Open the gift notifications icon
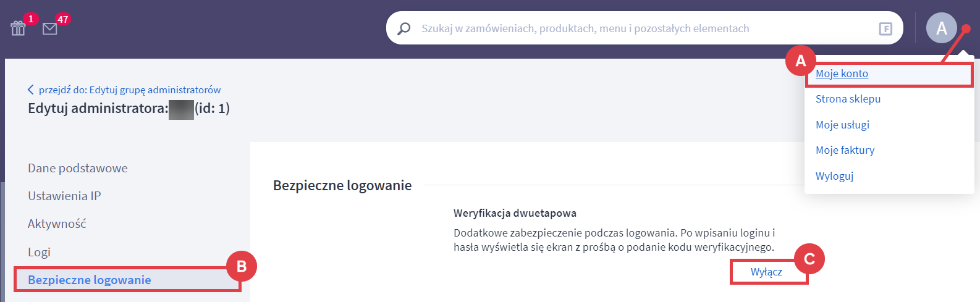 (18, 28)
